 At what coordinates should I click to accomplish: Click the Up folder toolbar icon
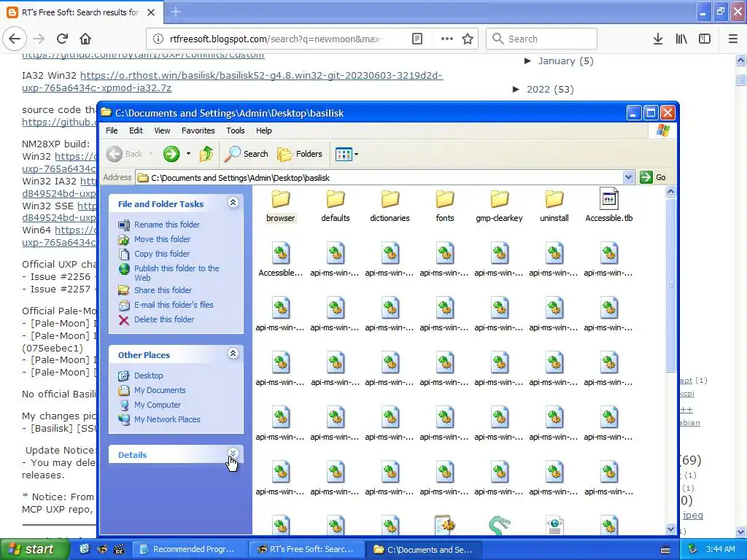coord(206,154)
